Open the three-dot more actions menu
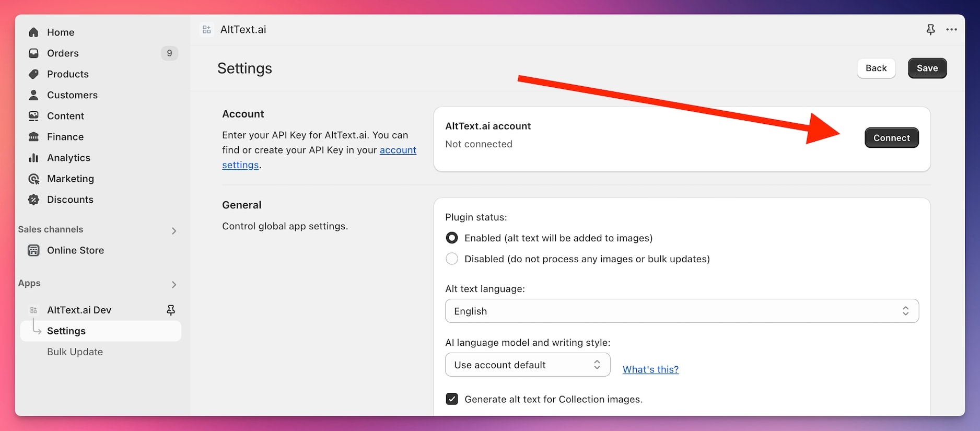 click(x=951, y=30)
